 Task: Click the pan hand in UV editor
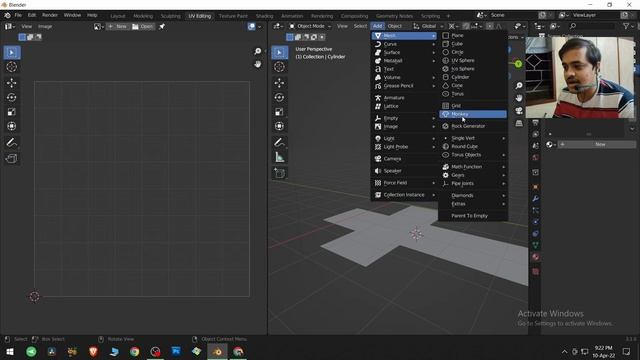[x=258, y=64]
